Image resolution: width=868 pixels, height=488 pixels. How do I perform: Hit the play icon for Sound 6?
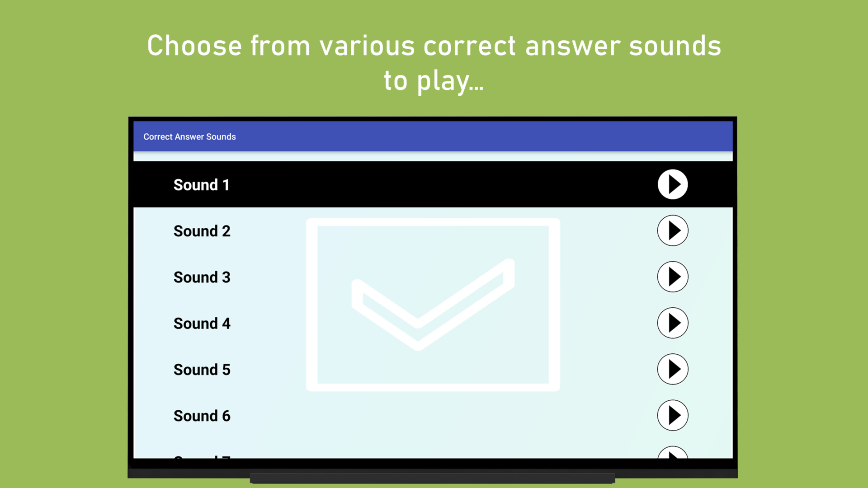tap(672, 415)
